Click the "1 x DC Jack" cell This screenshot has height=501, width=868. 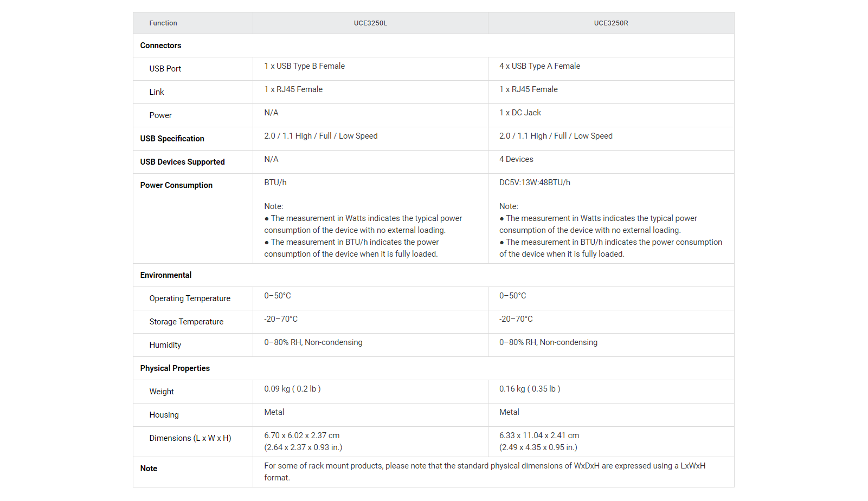click(520, 113)
